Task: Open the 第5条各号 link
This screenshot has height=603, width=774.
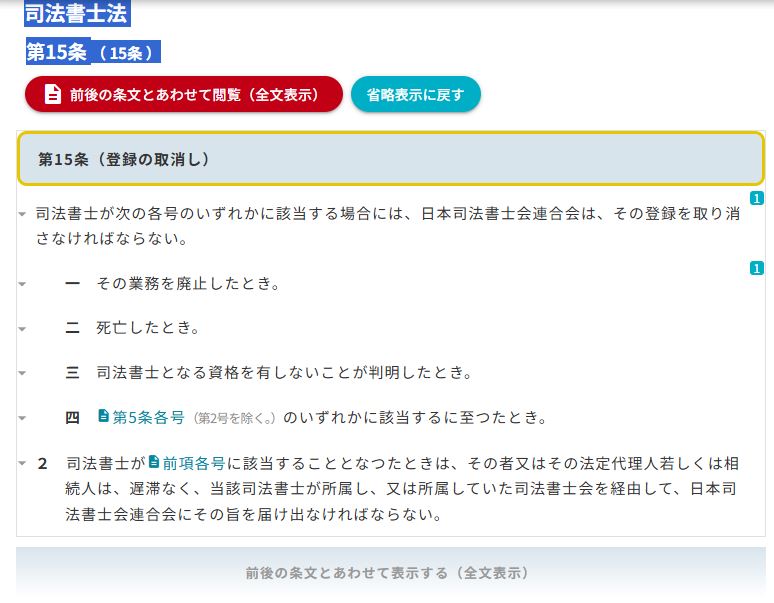Action: click(x=148, y=417)
